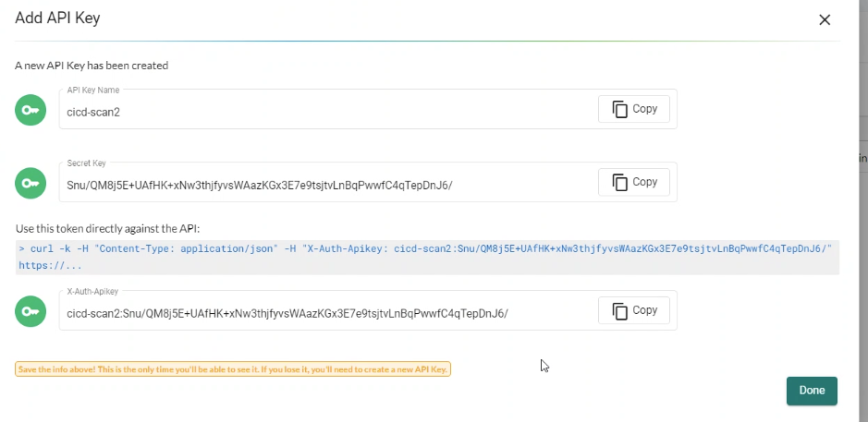Viewport: 868px width, 422px height.
Task: Click 'A new API Key has been created' message
Action: pyautogui.click(x=92, y=66)
